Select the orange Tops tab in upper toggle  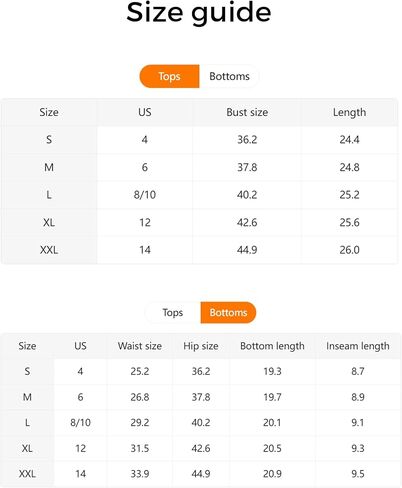(169, 76)
